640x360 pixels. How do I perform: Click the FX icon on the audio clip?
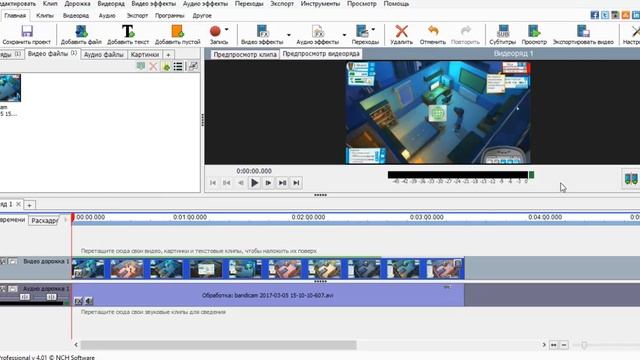point(78,301)
